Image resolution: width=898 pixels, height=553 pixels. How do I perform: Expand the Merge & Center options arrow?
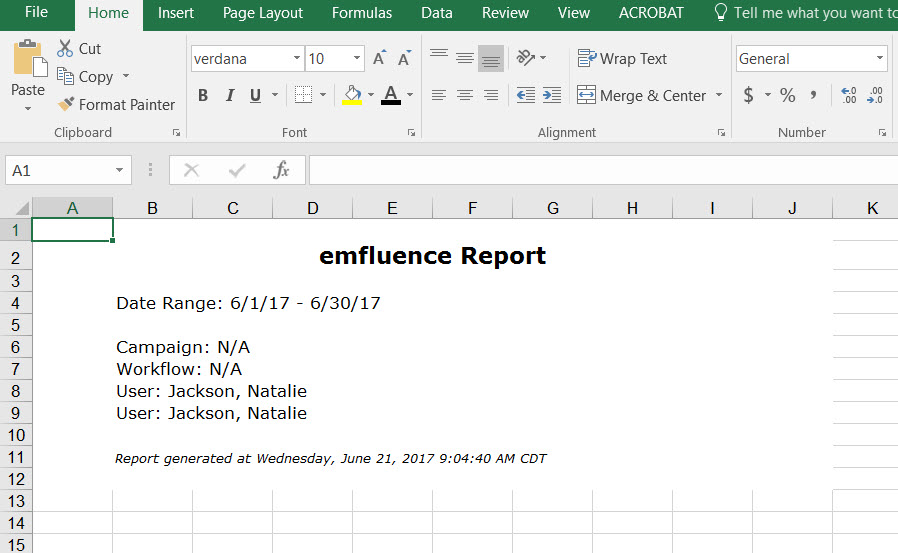(719, 95)
